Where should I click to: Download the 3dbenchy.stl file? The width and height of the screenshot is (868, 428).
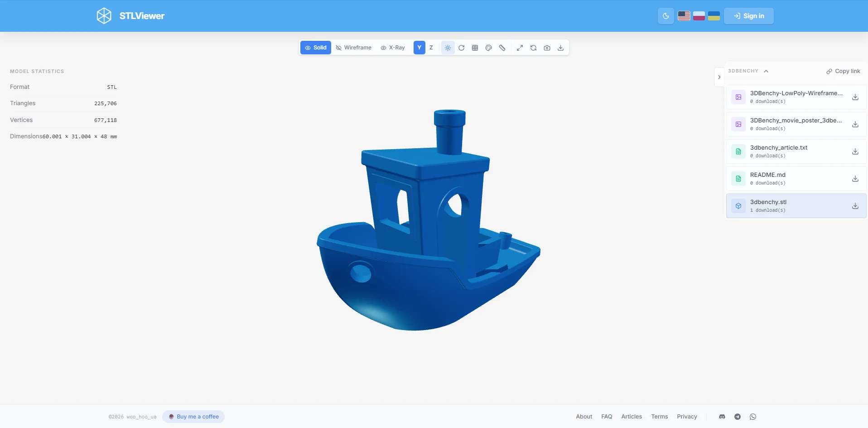(x=855, y=206)
